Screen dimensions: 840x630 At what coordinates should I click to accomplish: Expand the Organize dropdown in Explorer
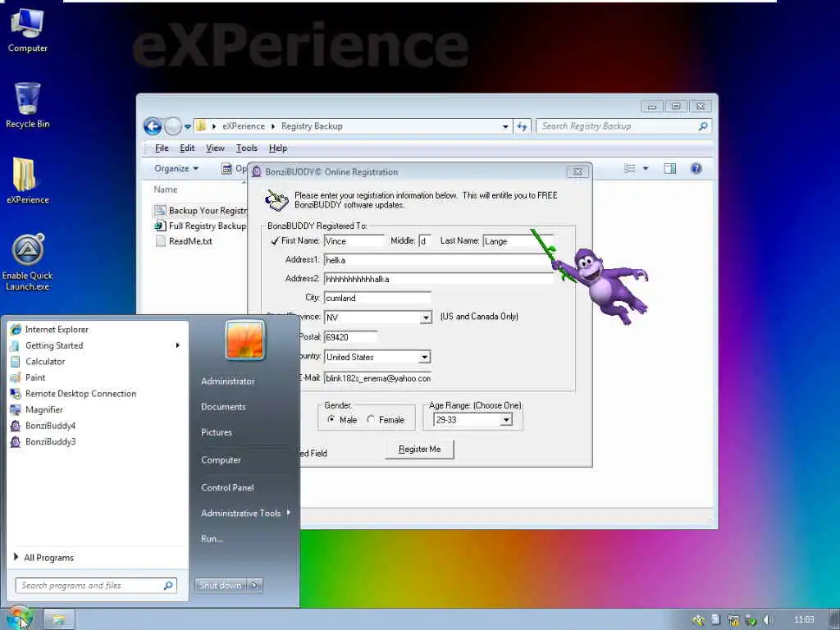tap(176, 168)
